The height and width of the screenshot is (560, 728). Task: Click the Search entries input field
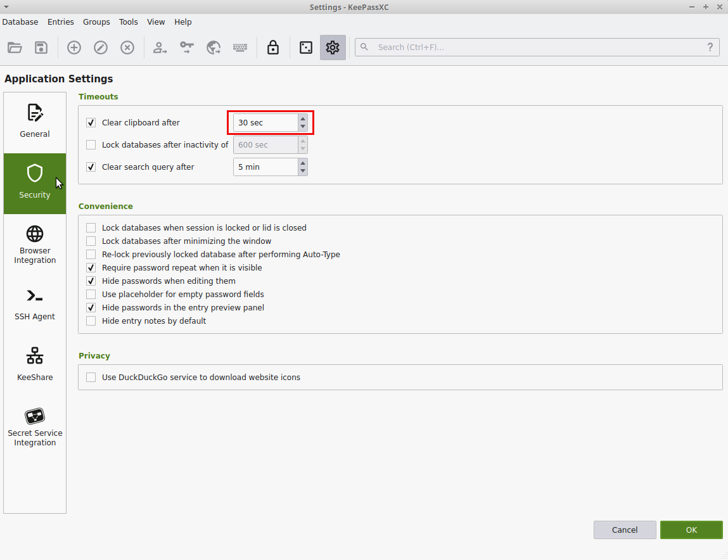539,47
